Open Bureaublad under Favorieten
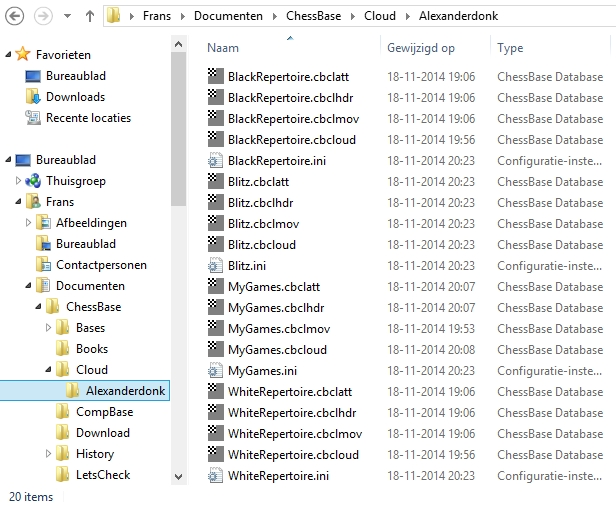Screen dimensions: 616x506 coord(76,76)
